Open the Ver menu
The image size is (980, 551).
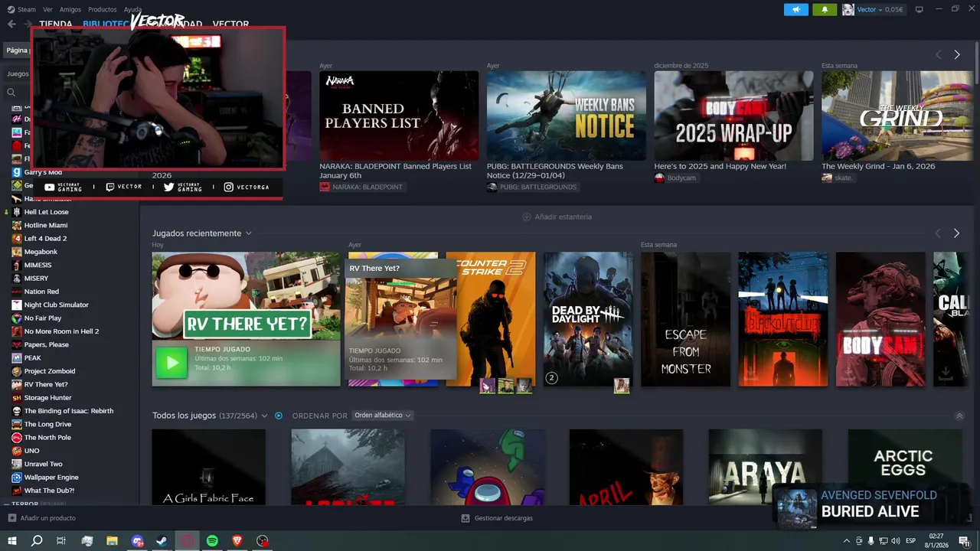coord(47,9)
